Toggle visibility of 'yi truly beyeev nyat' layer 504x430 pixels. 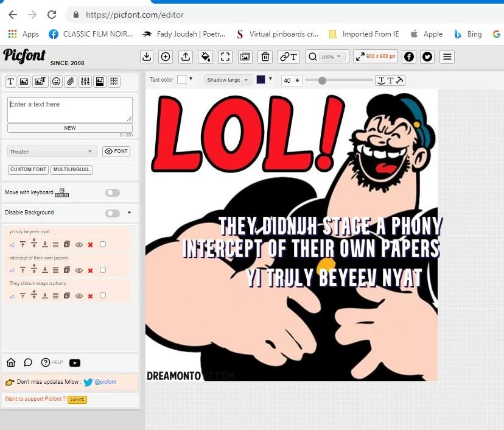tap(79, 245)
